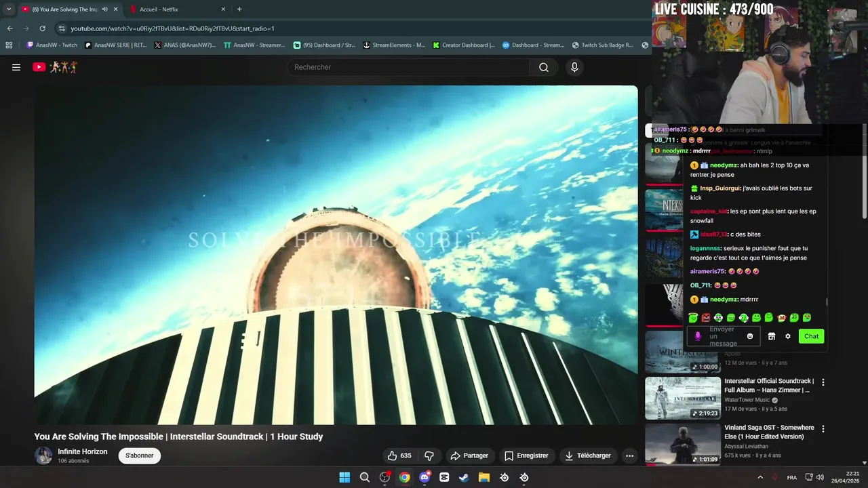Mute the YouTube tab via speaker icon
The image size is (868, 488).
(x=105, y=9)
